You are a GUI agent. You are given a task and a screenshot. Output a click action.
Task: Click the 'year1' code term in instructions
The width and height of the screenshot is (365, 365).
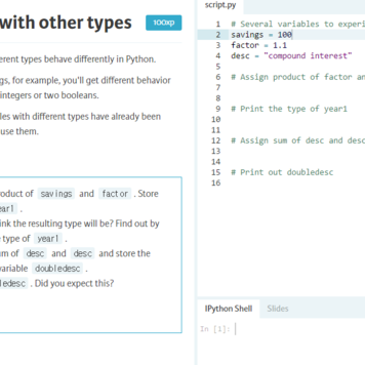pyautogui.click(x=48, y=239)
